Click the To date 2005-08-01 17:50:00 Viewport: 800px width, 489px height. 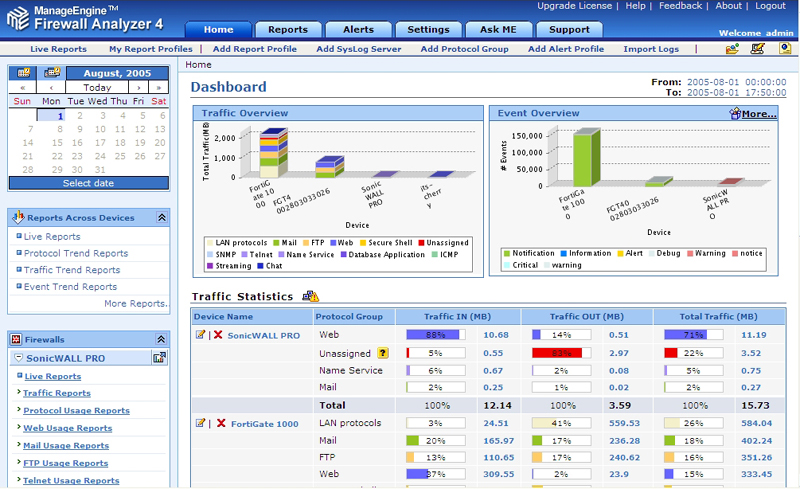point(736,92)
